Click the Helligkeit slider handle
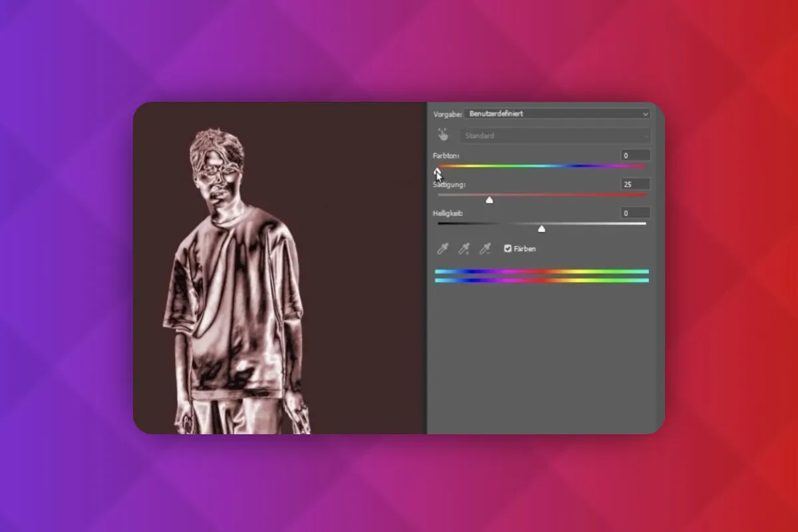Viewport: 798px width, 532px height. [541, 229]
